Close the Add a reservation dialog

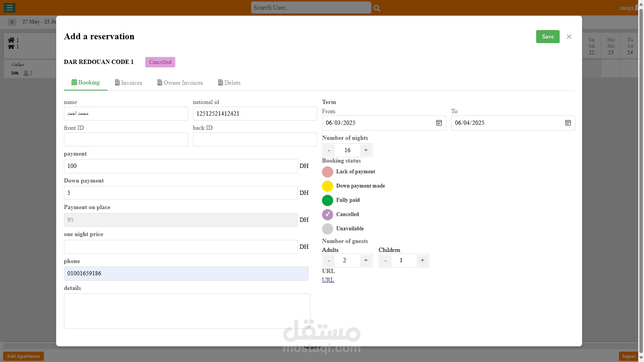pyautogui.click(x=569, y=37)
